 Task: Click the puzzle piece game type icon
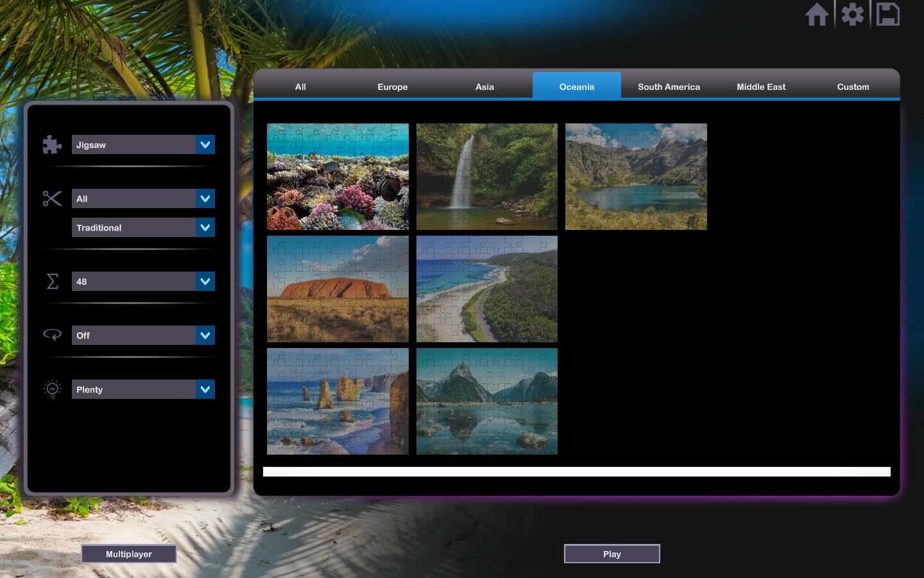[52, 144]
